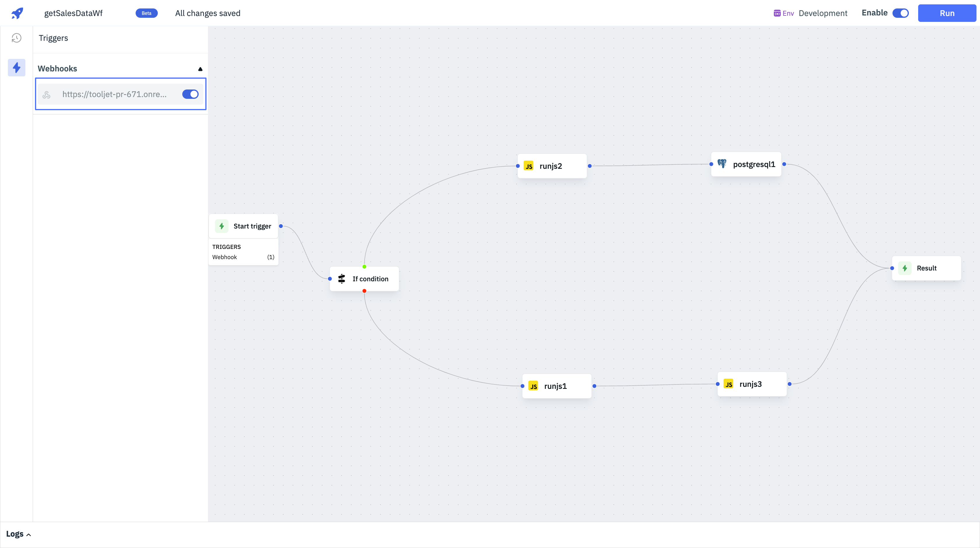This screenshot has width=980, height=548.
Task: Click the Start trigger lightning icon
Action: (x=221, y=226)
